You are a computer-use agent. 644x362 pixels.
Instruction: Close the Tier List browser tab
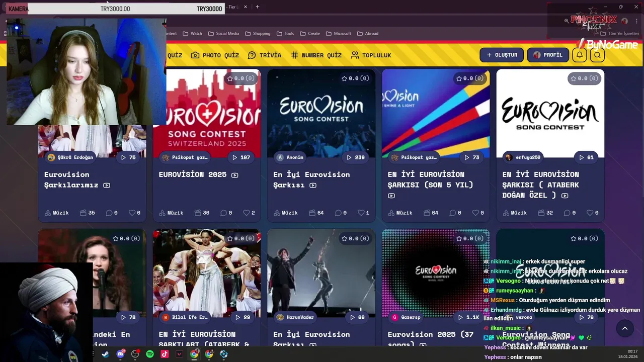pyautogui.click(x=246, y=7)
